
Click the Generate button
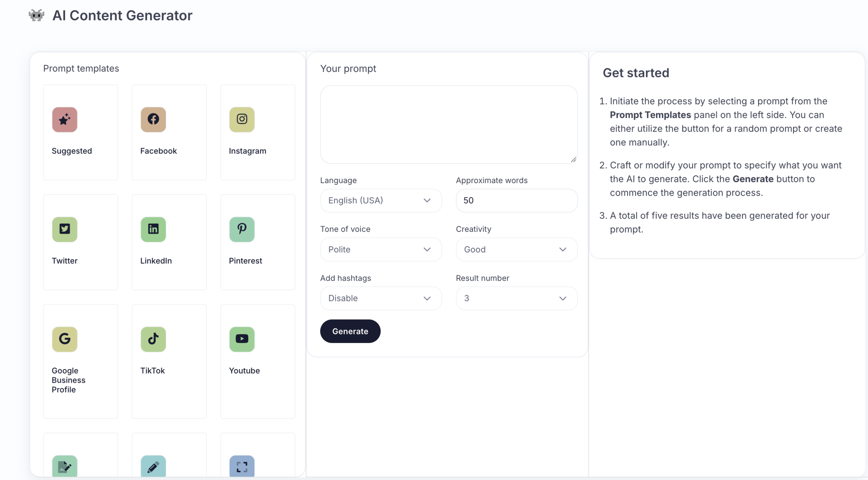click(350, 331)
